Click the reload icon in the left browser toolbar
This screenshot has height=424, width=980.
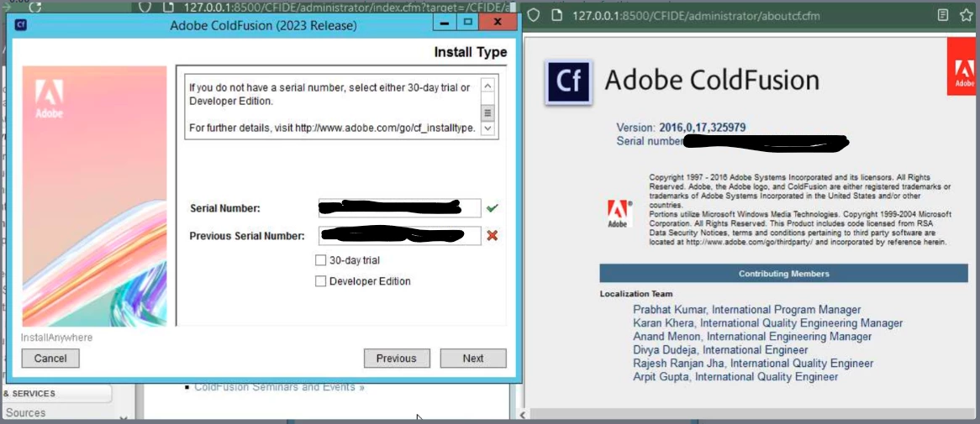pos(35,7)
